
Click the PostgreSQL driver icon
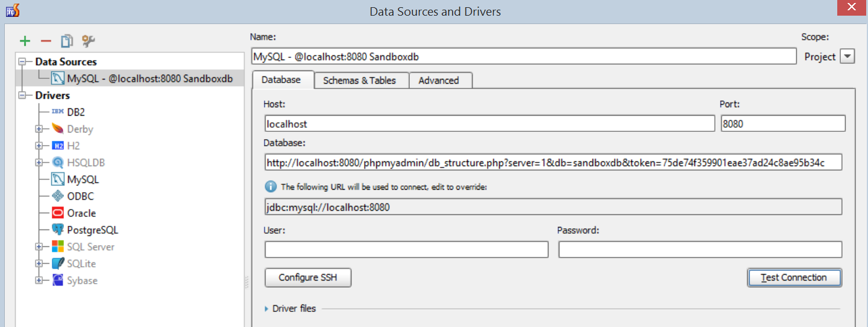click(x=58, y=230)
